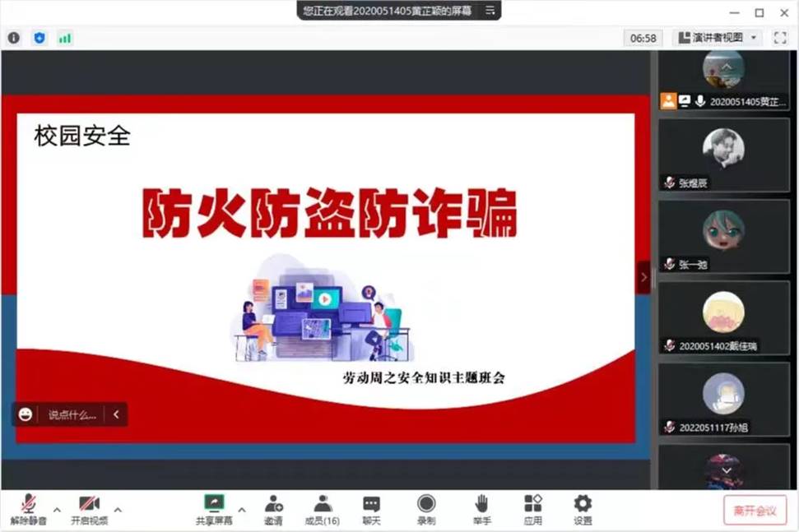The height and width of the screenshot is (532, 799).
Task: Click the meeting info icon
Action: coord(14,38)
